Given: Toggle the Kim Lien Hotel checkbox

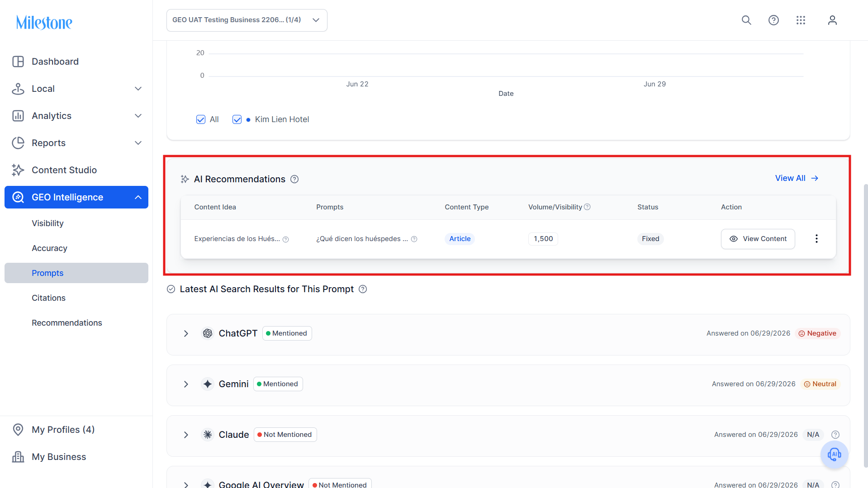Looking at the screenshot, I should 237,119.
